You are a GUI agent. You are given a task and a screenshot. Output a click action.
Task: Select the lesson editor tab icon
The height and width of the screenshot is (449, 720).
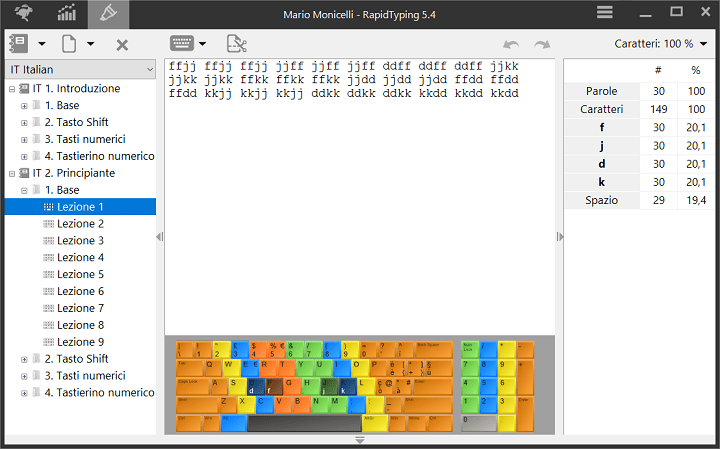tap(108, 13)
